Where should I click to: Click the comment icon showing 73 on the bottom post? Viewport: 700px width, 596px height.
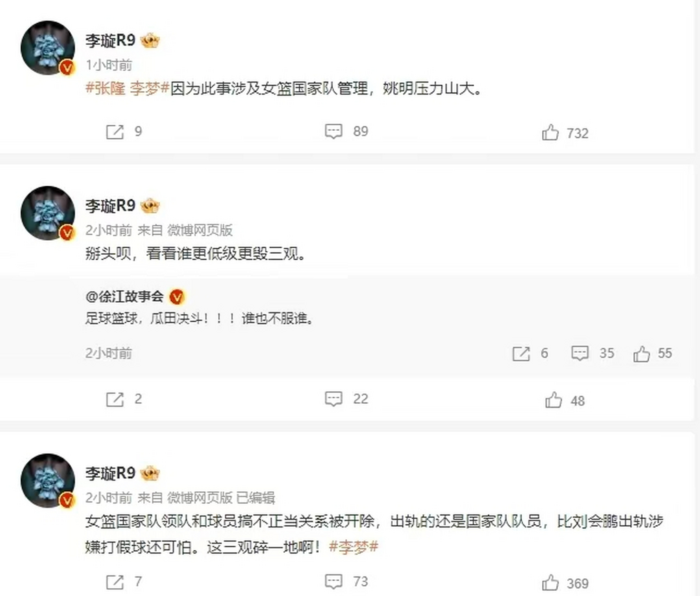[333, 581]
